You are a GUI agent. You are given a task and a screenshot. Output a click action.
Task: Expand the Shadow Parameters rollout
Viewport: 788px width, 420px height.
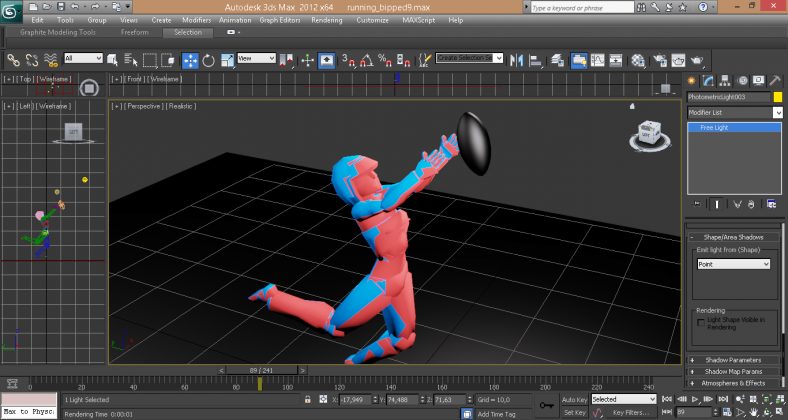[734, 359]
